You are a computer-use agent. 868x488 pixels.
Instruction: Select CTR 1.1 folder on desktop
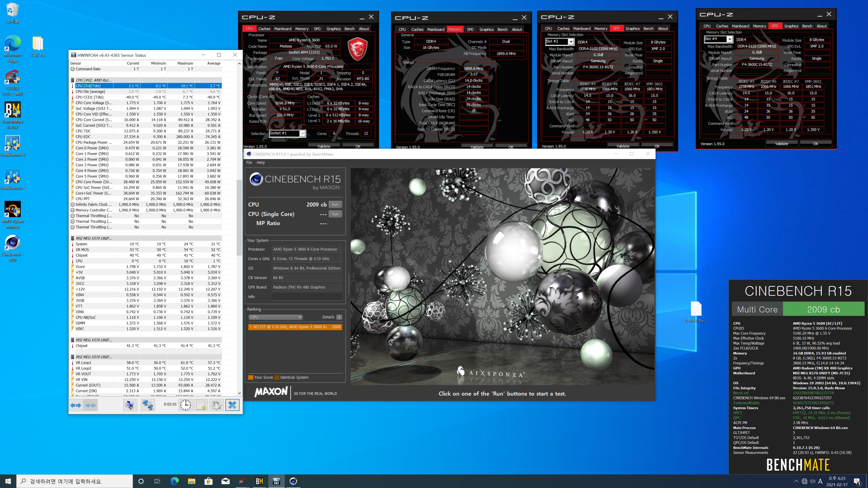(x=38, y=47)
